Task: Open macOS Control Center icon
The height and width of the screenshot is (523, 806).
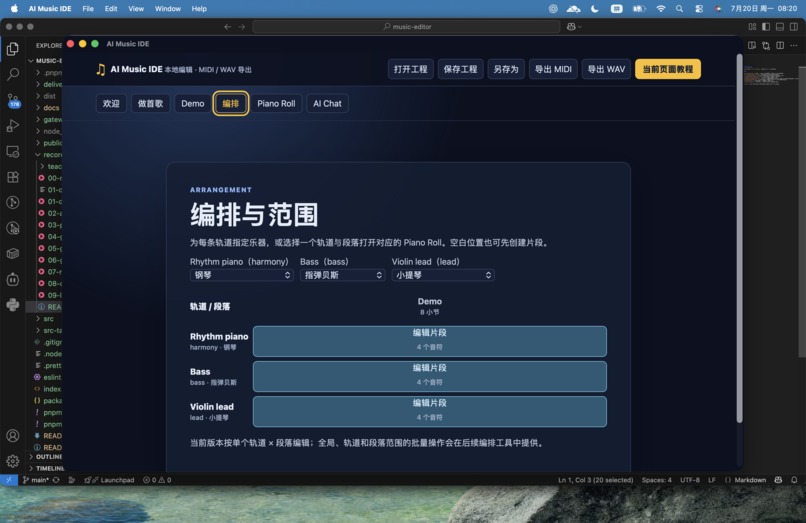Action: pyautogui.click(x=699, y=9)
